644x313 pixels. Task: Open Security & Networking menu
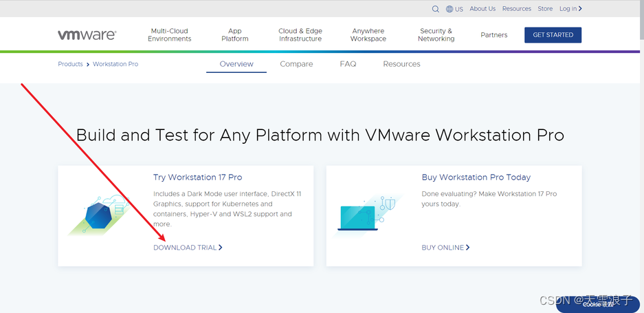coord(436,35)
